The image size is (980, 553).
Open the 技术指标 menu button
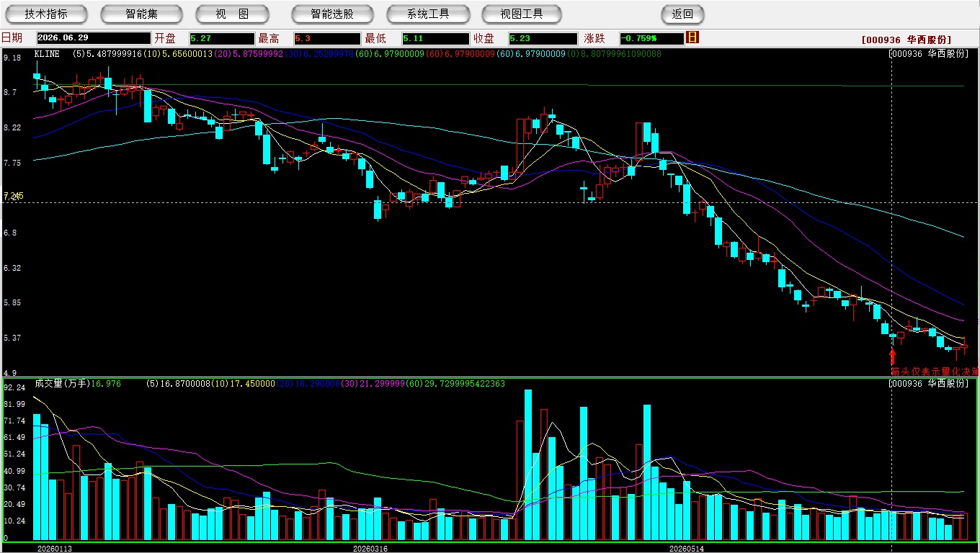pos(46,14)
